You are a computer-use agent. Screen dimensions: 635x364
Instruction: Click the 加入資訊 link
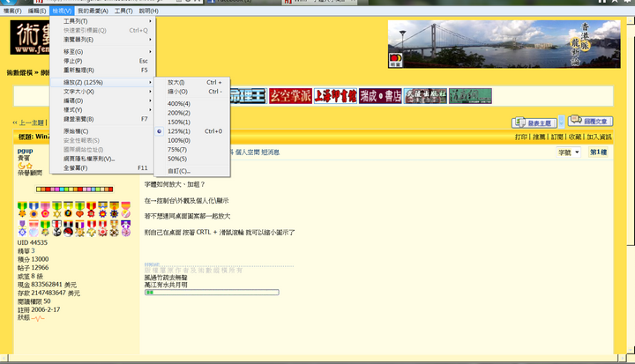(600, 137)
